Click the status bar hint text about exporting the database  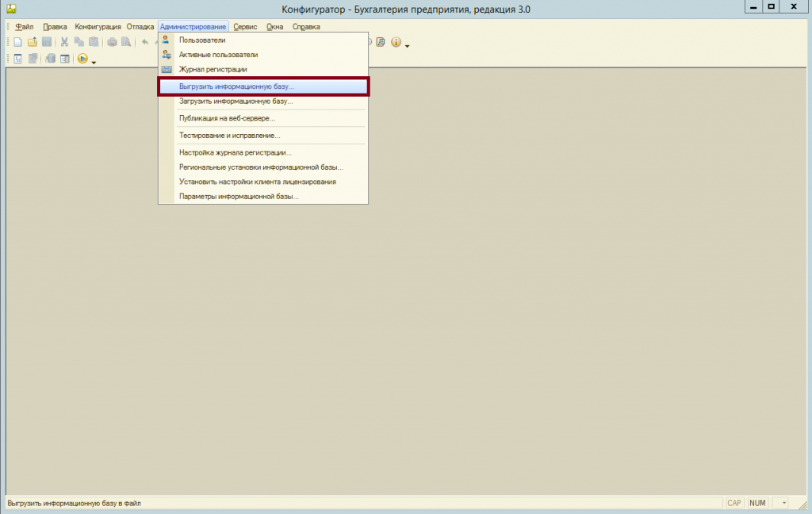tap(74, 503)
